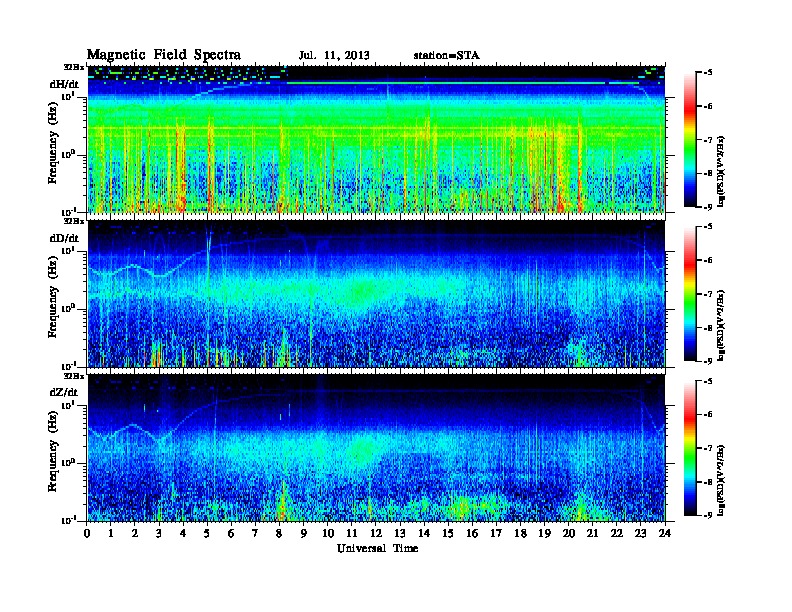Click the hour "16" tick label on the time axis
792x612 pixels.
pos(472,533)
